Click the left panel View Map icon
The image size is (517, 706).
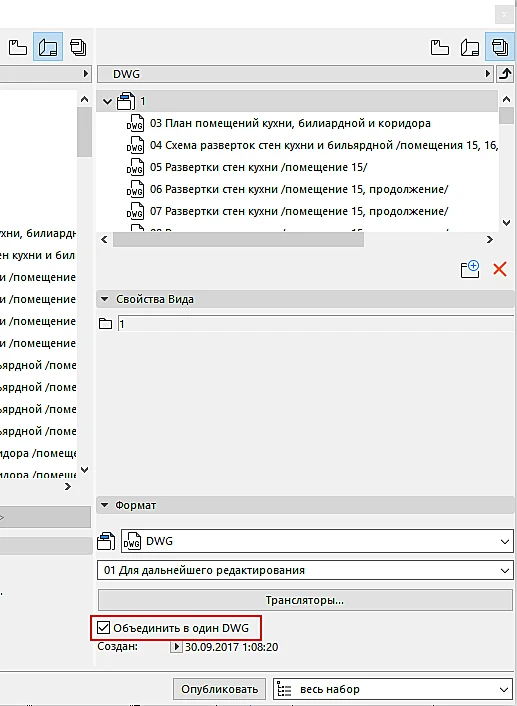[18, 47]
